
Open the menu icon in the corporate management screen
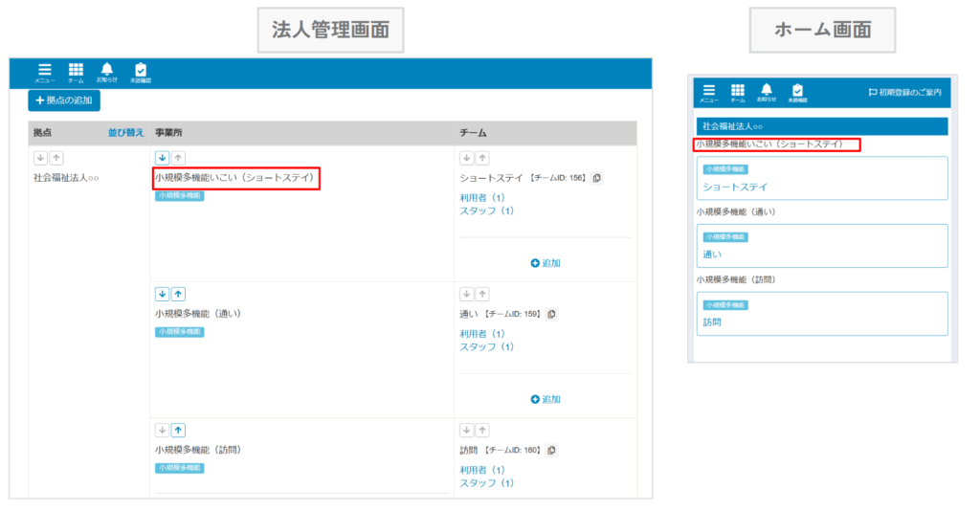[x=44, y=73]
